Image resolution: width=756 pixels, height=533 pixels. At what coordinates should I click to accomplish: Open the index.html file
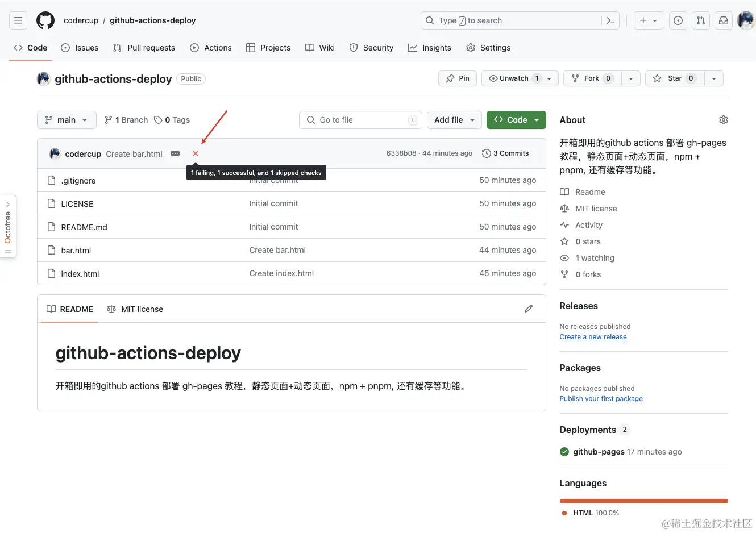click(80, 274)
